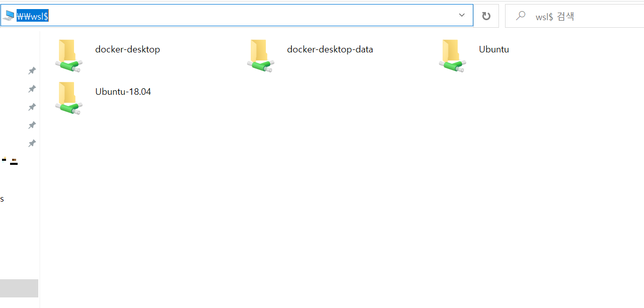The height and width of the screenshot is (308, 644).
Task: Focus the 'wsl$ 검색' search field
Action: (575, 16)
